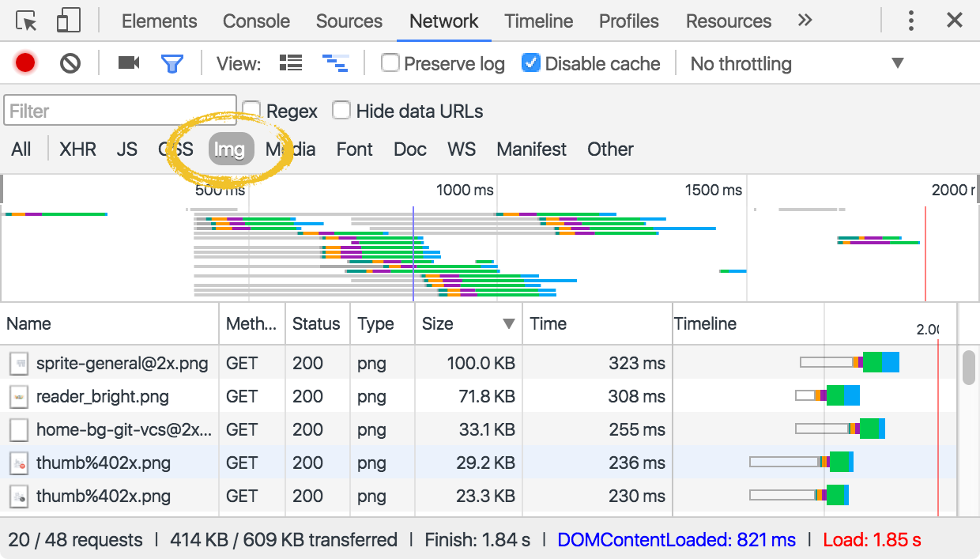Open the No throttling dropdown
Screen dimensions: 980x559
tap(741, 63)
